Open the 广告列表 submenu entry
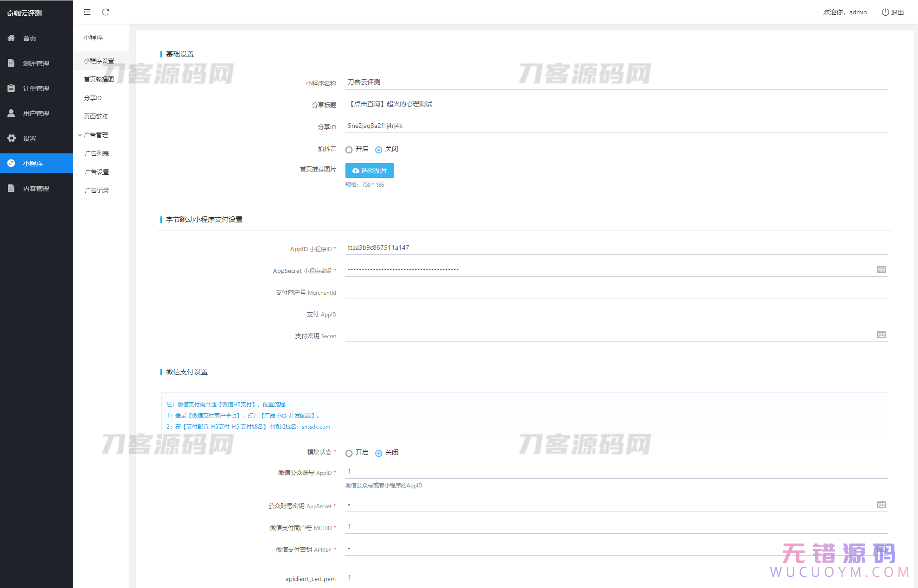Screen dimensions: 918x588 [96, 153]
